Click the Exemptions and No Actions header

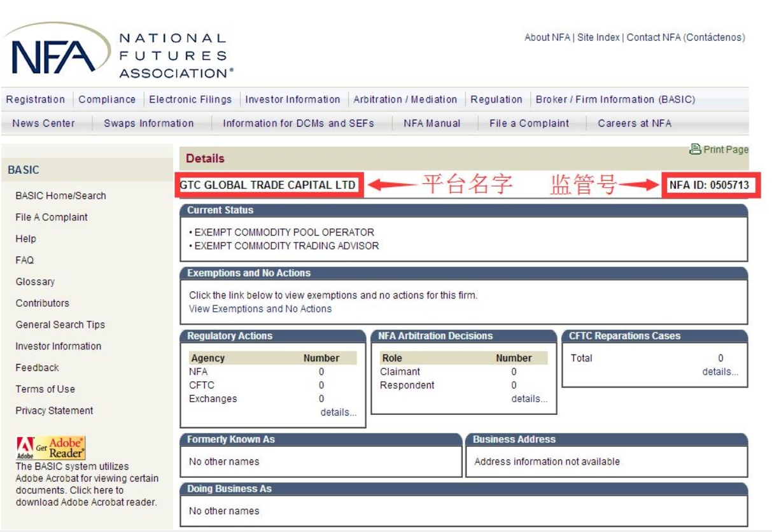pyautogui.click(x=464, y=274)
